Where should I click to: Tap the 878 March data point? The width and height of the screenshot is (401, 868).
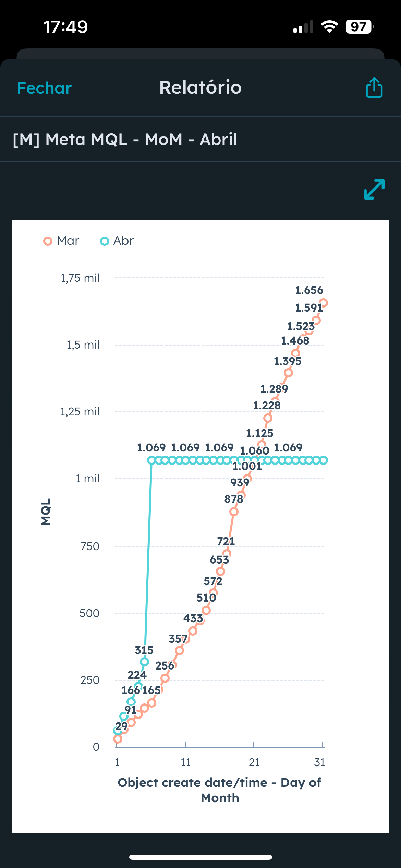pyautogui.click(x=234, y=511)
